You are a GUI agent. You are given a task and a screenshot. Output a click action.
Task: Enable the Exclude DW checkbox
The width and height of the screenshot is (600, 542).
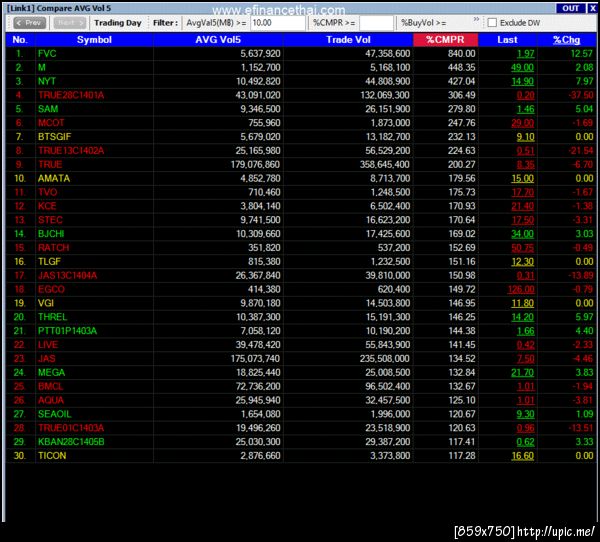(492, 23)
